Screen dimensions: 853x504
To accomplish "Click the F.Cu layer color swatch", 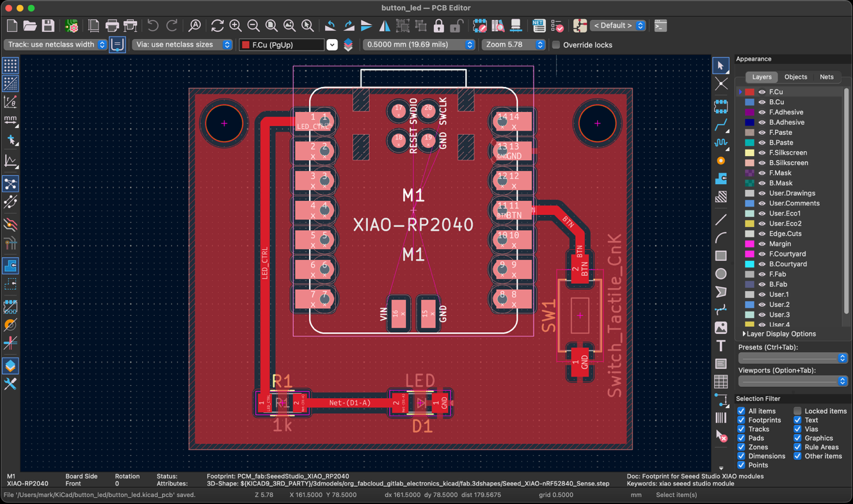I will pyautogui.click(x=749, y=92).
